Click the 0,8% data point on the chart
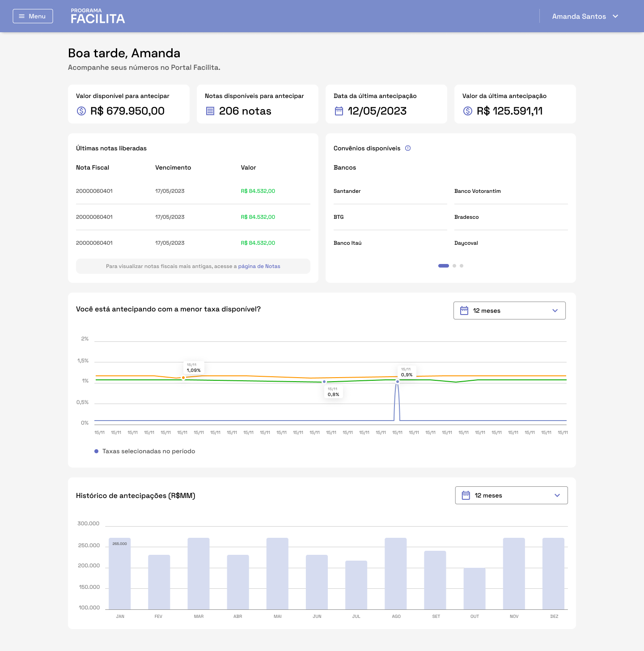The width and height of the screenshot is (644, 651). click(x=324, y=382)
